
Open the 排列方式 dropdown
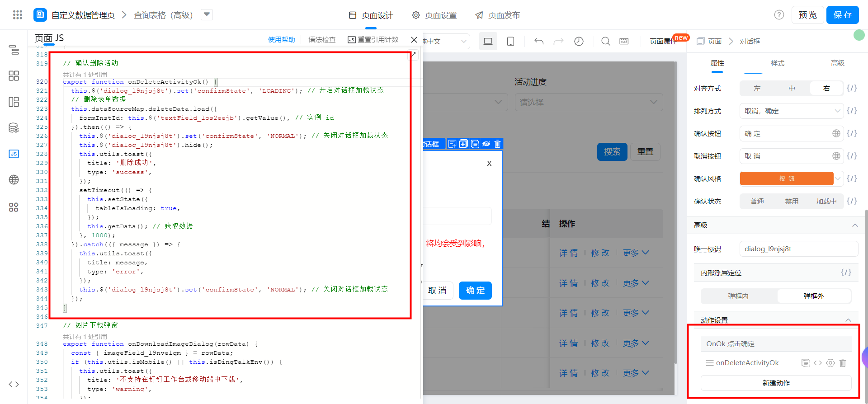pos(791,111)
